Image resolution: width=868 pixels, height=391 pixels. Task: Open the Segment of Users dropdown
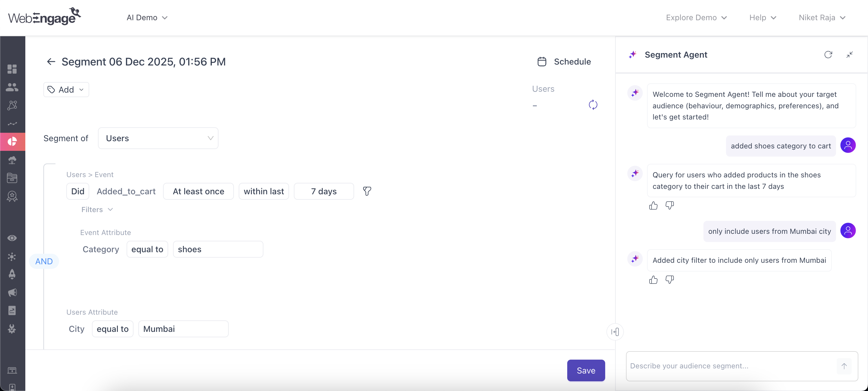(158, 138)
